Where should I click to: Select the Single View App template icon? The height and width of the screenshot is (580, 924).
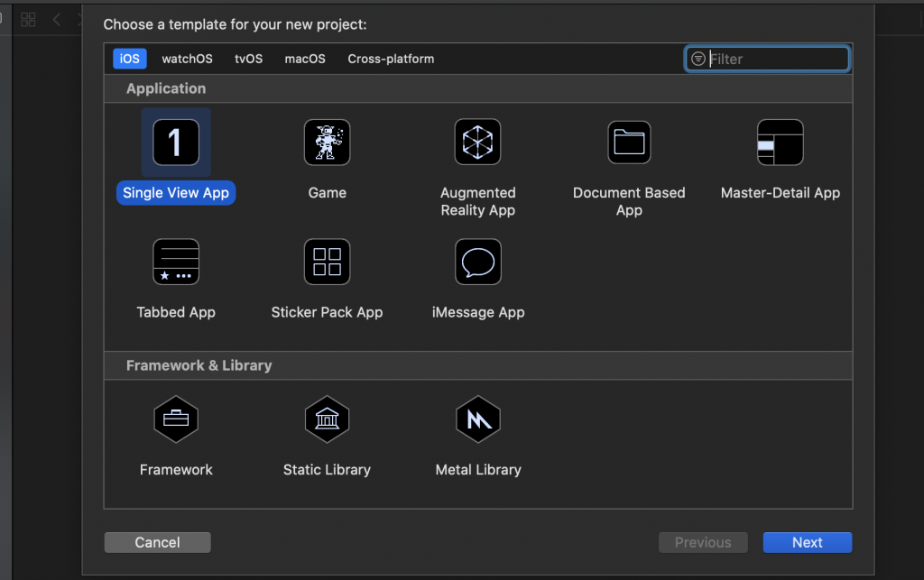click(176, 143)
